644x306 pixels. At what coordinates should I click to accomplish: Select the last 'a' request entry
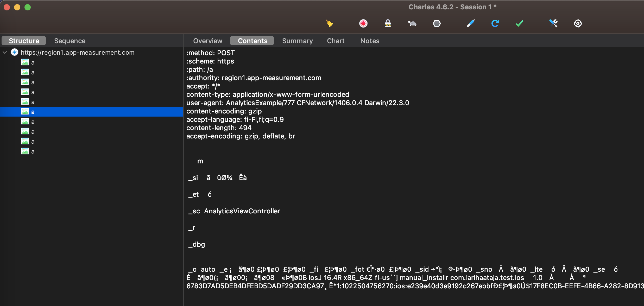(x=33, y=151)
